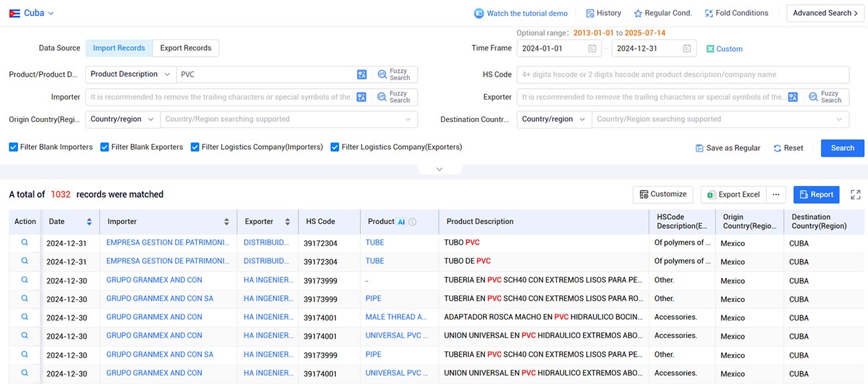Open Origin country search dropdown
The height and width of the screenshot is (384, 868).
coord(288,119)
